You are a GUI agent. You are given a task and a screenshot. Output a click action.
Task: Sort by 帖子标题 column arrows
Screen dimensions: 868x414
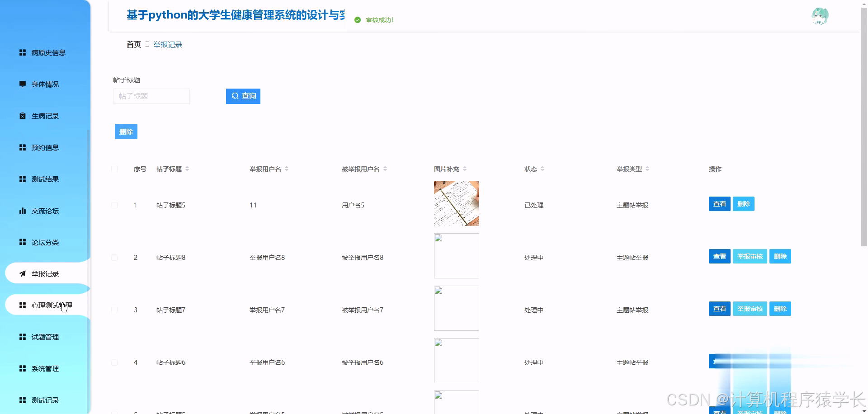click(187, 169)
